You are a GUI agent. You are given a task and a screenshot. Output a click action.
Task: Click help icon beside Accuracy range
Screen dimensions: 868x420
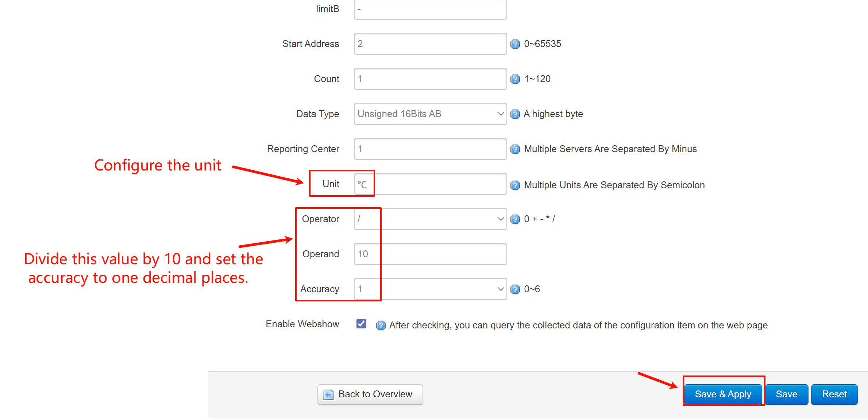point(515,289)
